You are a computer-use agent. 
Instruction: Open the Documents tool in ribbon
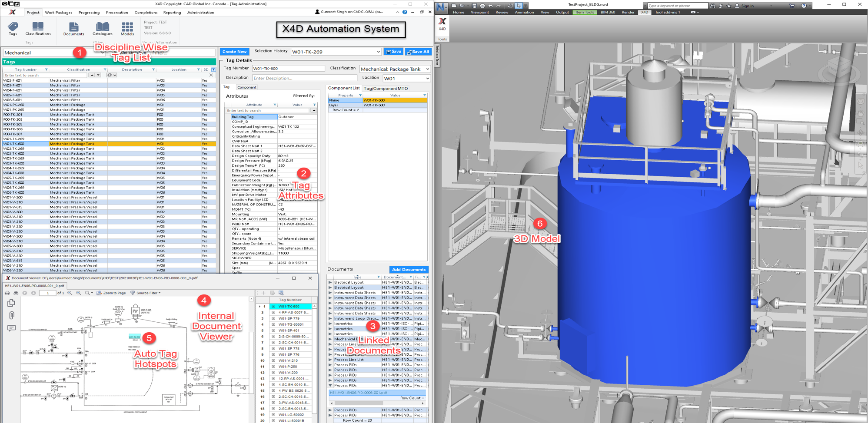73,29
